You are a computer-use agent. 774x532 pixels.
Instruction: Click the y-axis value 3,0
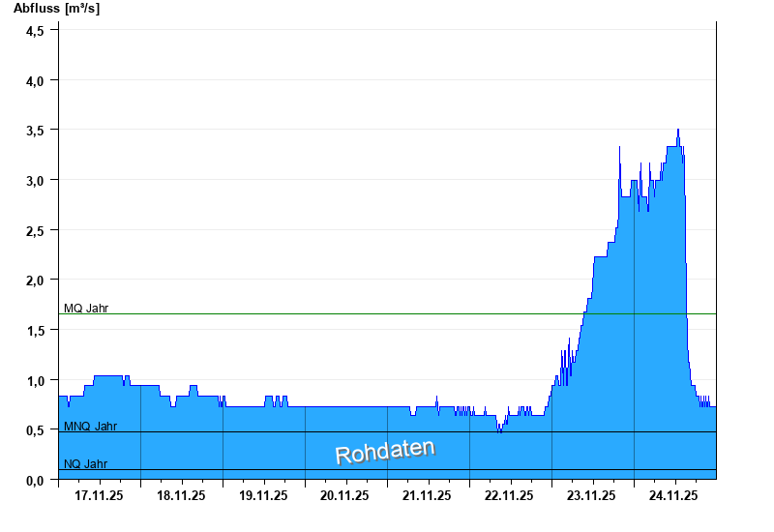(35, 181)
